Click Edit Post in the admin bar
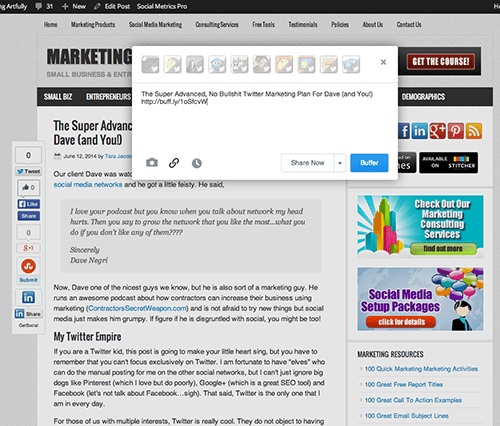The image size is (500, 426). [x=112, y=6]
